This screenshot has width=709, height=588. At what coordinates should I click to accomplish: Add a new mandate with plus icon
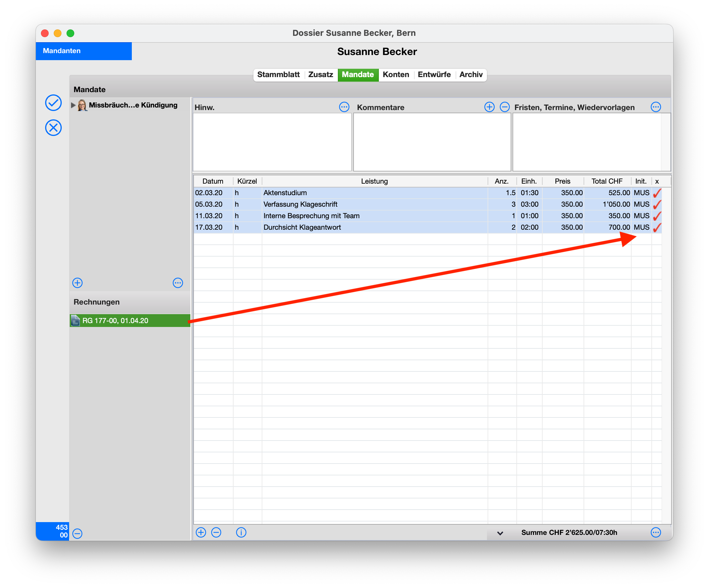[77, 282]
